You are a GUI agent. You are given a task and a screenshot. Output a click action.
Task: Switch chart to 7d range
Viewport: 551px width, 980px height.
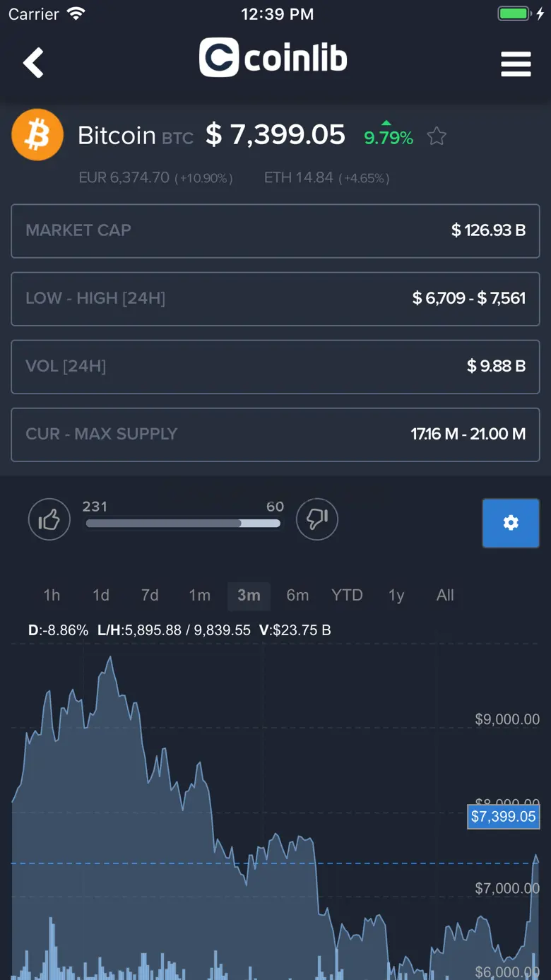pyautogui.click(x=150, y=596)
